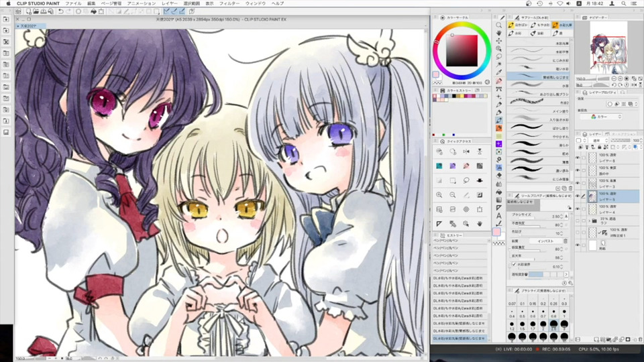Screen dimensions: 644x362
Task: Click the Zoom out icon in Quick Access
Action: (x=453, y=195)
